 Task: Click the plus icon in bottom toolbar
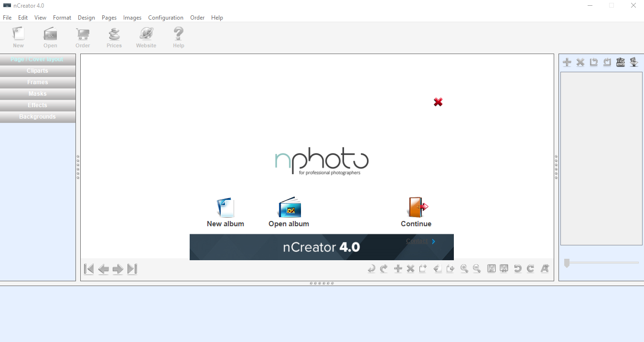[x=398, y=269]
